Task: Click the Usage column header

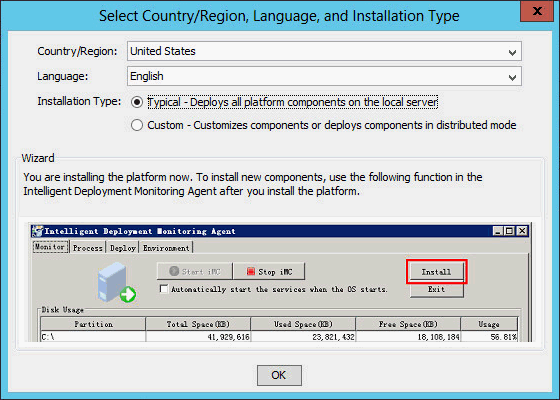Action: pyautogui.click(x=489, y=324)
